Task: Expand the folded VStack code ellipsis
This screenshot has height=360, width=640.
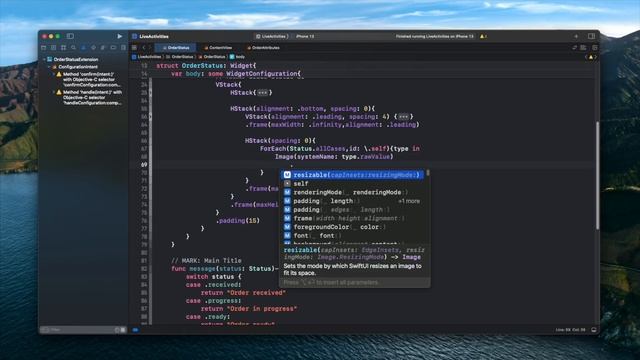Action: (403, 117)
